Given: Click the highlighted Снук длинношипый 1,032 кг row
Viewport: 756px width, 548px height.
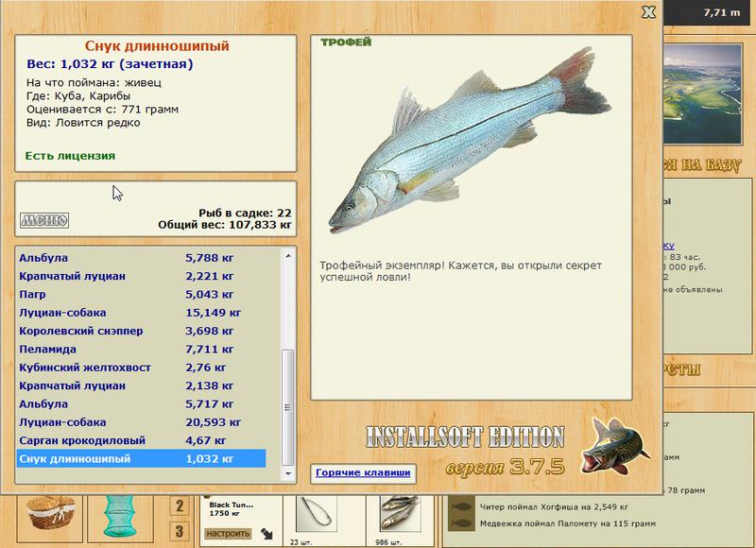Looking at the screenshot, I should (x=141, y=459).
